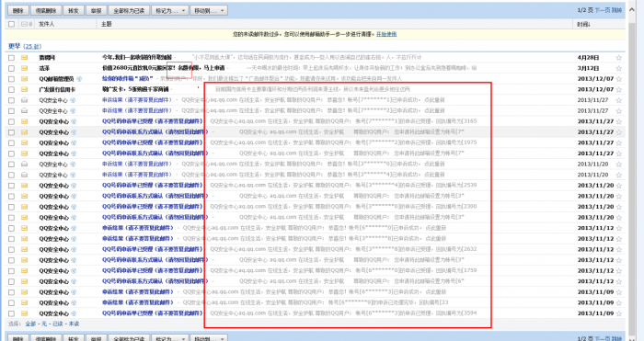Click opened-envelope icon of 7*******2 申诉成功 email
This screenshot has width=644, height=341.
[24, 111]
